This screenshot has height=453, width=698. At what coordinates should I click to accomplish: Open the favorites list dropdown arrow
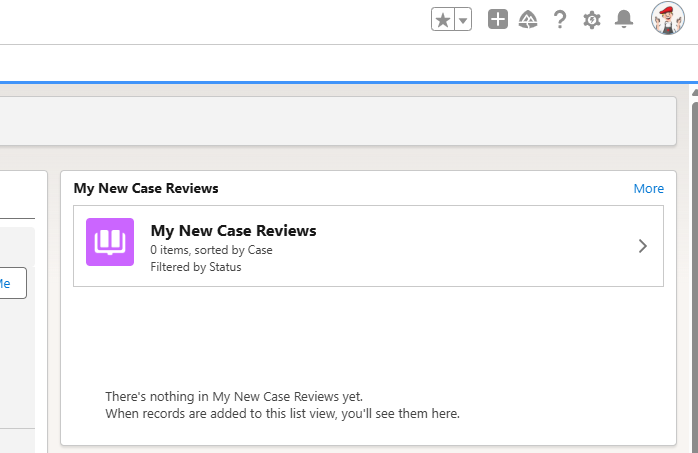coord(463,20)
